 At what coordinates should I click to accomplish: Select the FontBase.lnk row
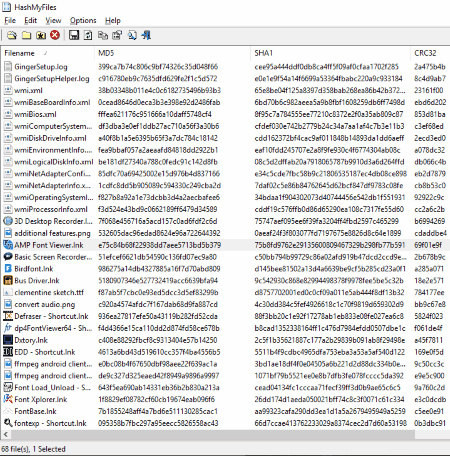(x=225, y=411)
